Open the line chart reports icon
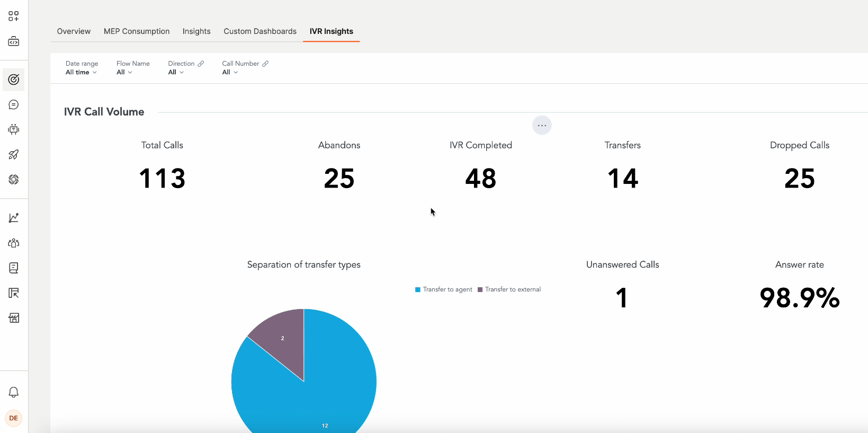The width and height of the screenshot is (868, 433). (x=14, y=218)
